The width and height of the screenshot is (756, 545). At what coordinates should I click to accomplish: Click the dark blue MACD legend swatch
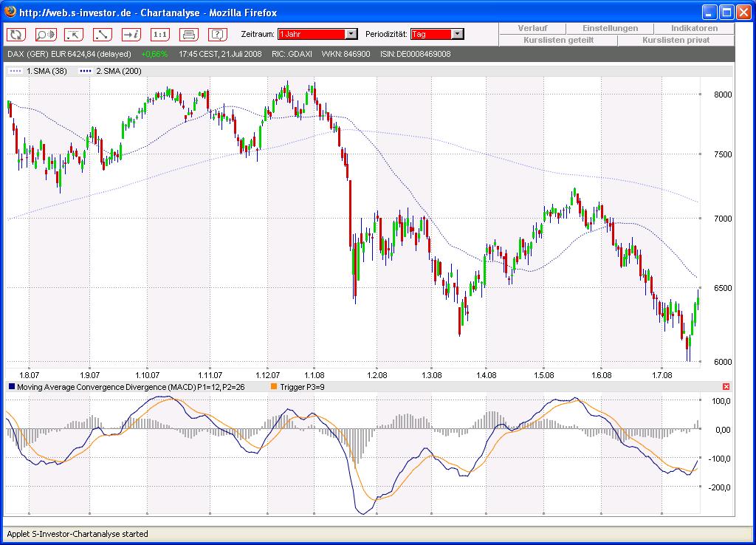click(x=12, y=387)
